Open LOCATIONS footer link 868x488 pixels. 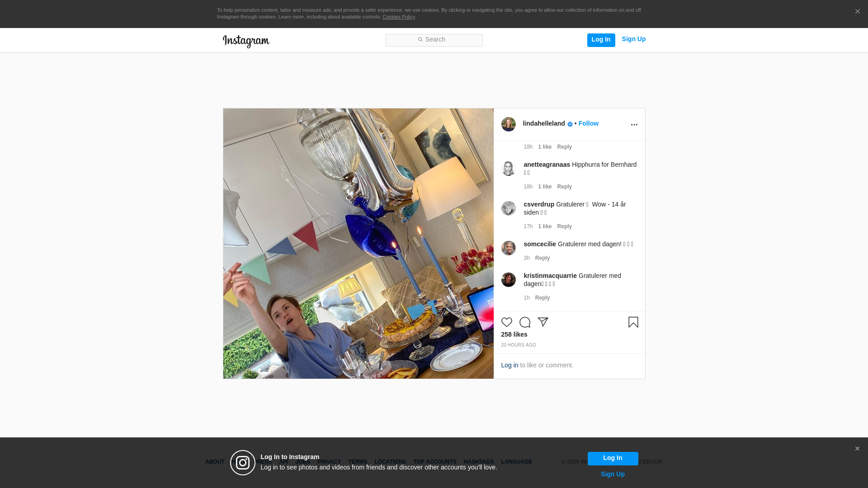pos(390,462)
